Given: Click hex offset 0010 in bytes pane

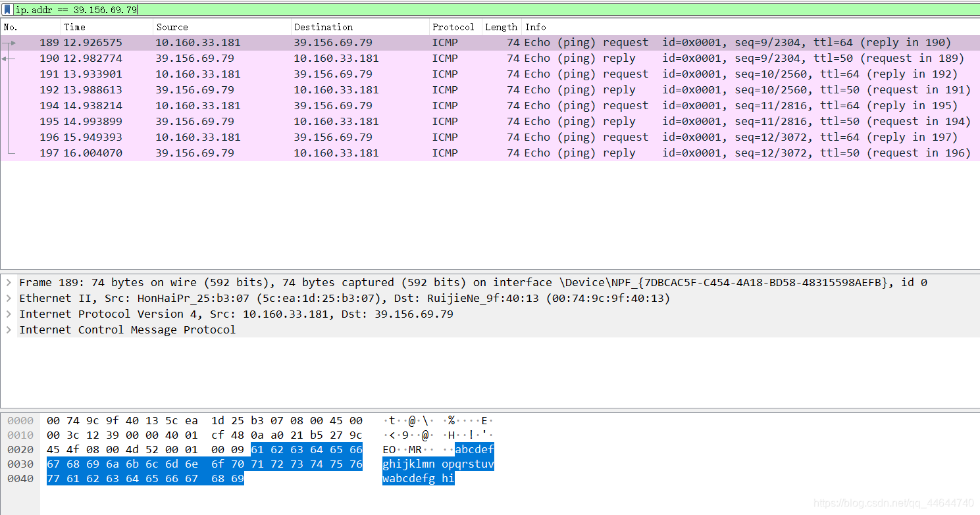Looking at the screenshot, I should [x=20, y=435].
